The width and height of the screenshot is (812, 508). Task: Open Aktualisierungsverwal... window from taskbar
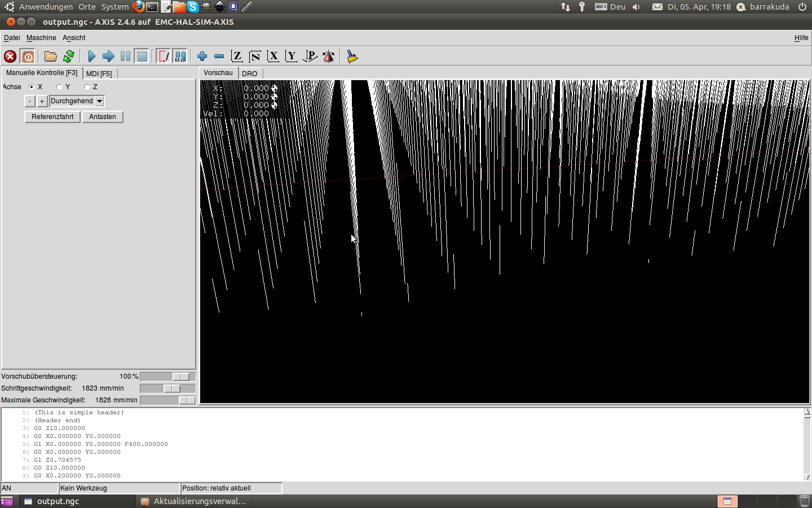[193, 501]
